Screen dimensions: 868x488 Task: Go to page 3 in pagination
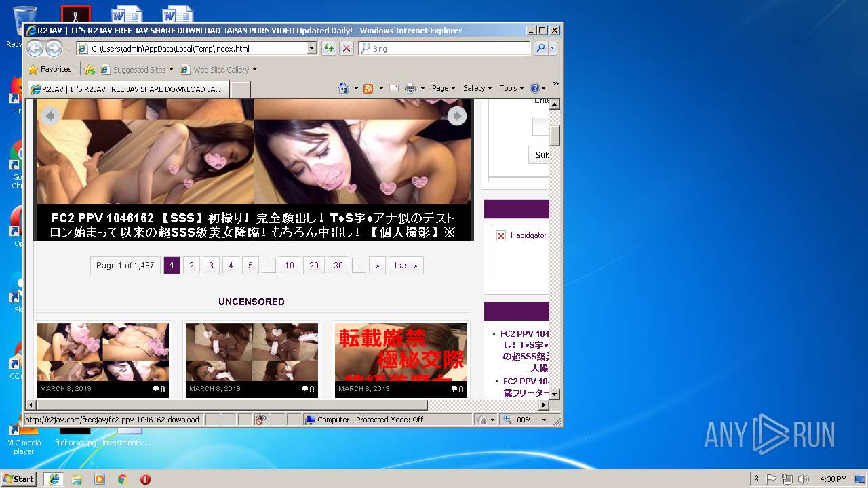(x=211, y=266)
